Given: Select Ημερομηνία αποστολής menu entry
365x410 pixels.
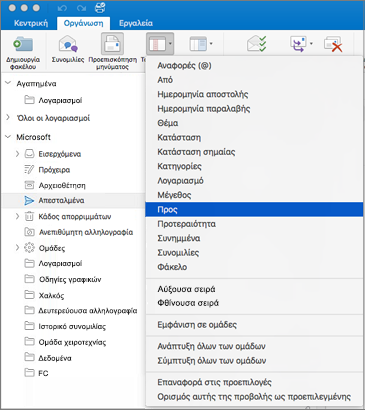Looking at the screenshot, I should [254, 94].
